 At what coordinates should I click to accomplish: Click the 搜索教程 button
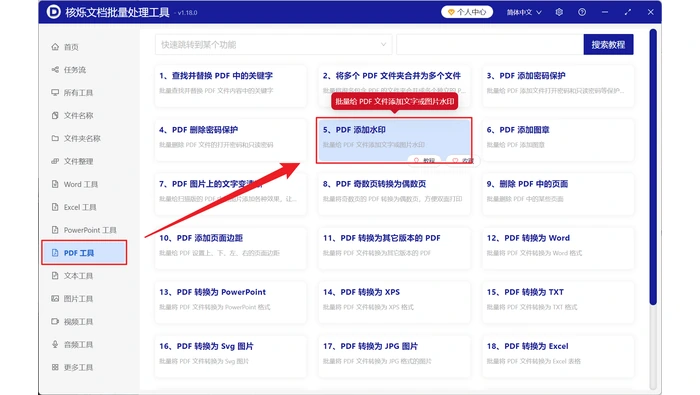(x=608, y=45)
